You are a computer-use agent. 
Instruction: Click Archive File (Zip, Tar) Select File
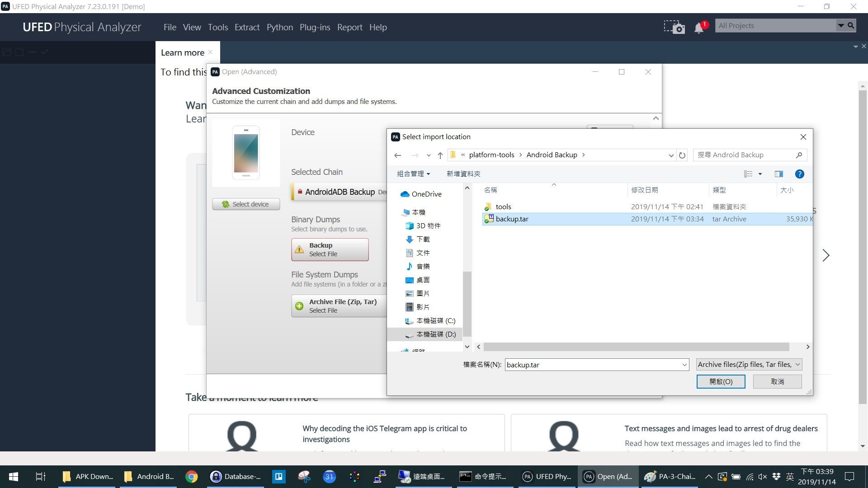coord(339,306)
